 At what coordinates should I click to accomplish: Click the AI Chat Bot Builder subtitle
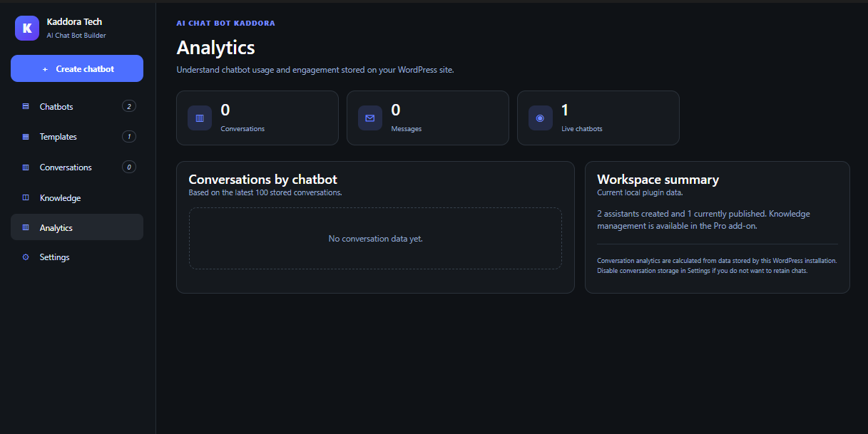[76, 36]
